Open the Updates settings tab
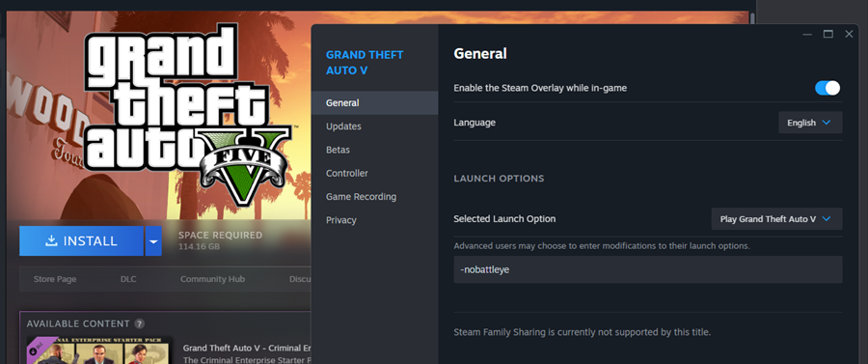 [x=374, y=126]
